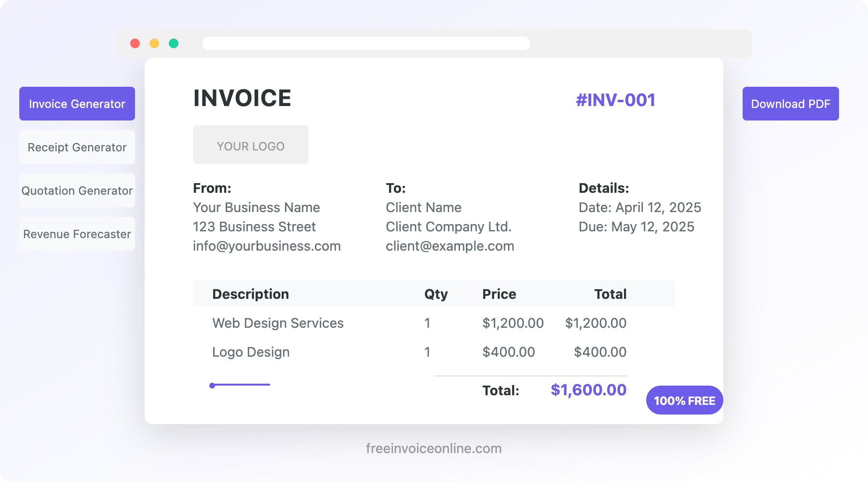The height and width of the screenshot is (482, 868).
Task: Click '123 Business Street' address
Action: tap(254, 227)
